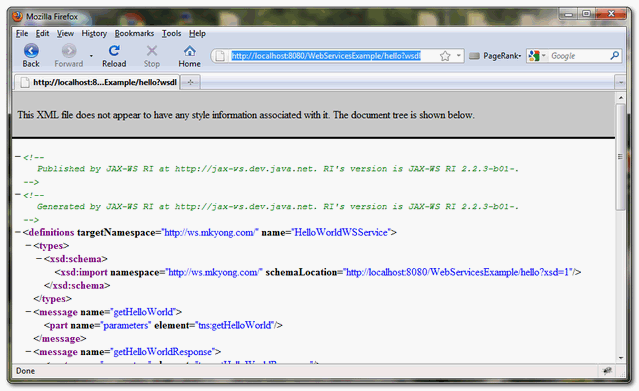Collapse the definitions element
This screenshot has height=391, width=639.
click(x=18, y=232)
